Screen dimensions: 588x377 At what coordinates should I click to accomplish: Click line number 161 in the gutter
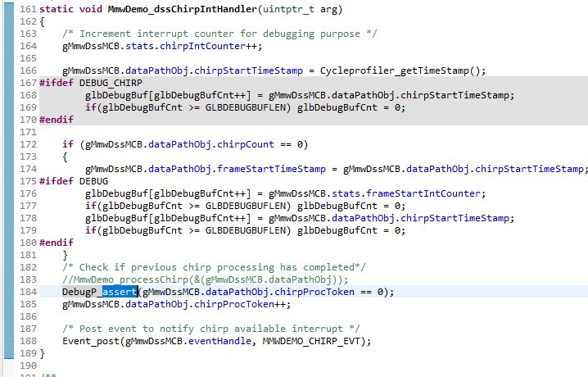[28, 9]
